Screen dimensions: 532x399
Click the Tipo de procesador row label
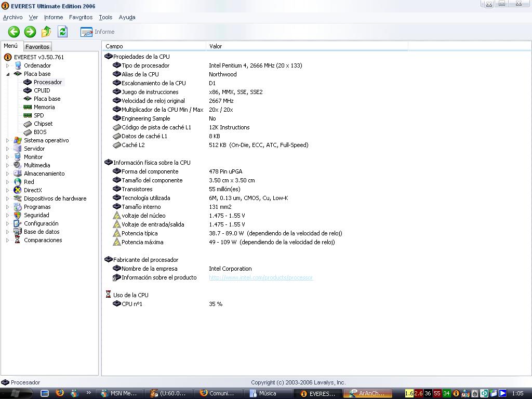click(145, 65)
